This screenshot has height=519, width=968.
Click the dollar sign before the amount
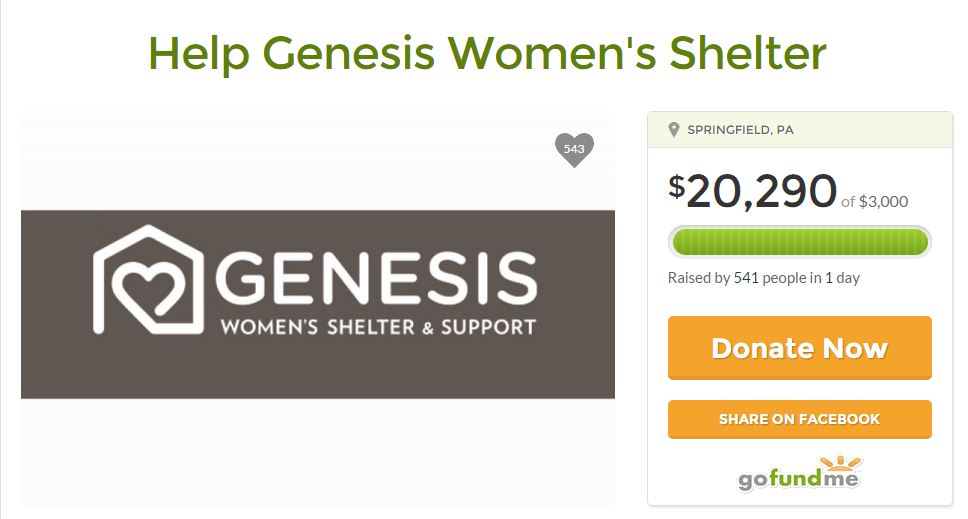677,185
